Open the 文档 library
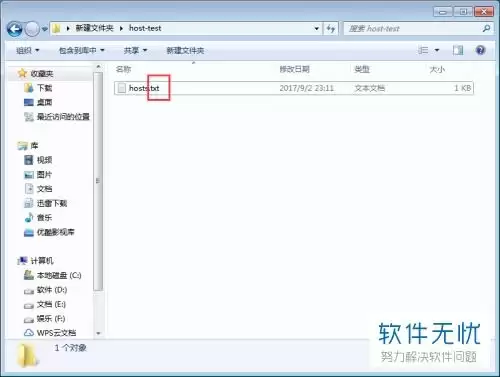Viewport: 500px width, 377px height. click(44, 189)
